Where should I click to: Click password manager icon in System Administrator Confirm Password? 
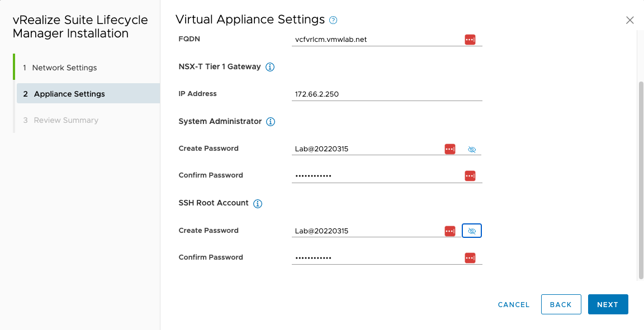pyautogui.click(x=470, y=176)
